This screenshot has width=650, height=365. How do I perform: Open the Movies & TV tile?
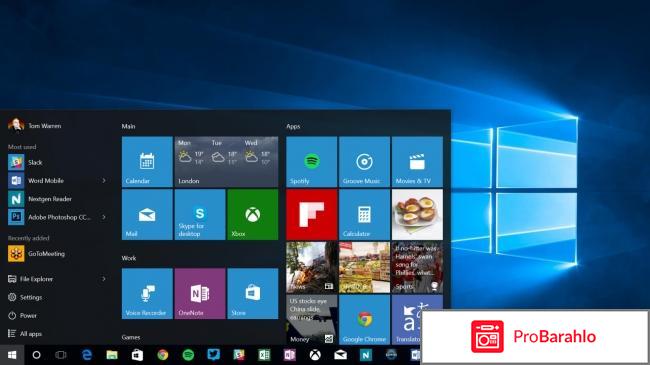point(417,162)
